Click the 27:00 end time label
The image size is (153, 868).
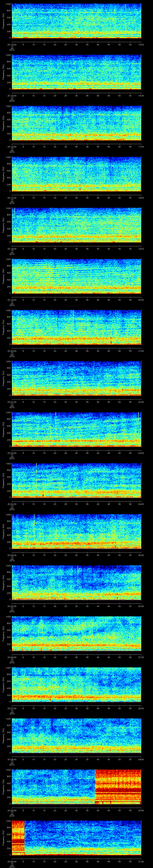click(x=141, y=657)
